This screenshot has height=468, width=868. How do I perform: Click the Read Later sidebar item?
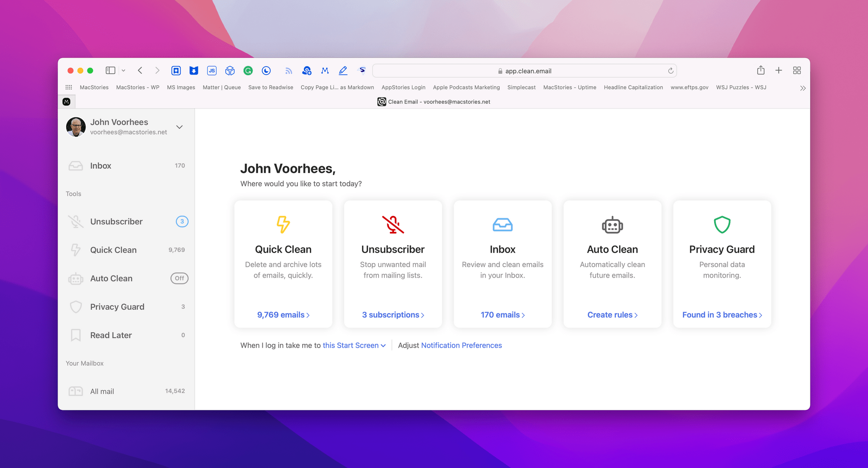111,335
